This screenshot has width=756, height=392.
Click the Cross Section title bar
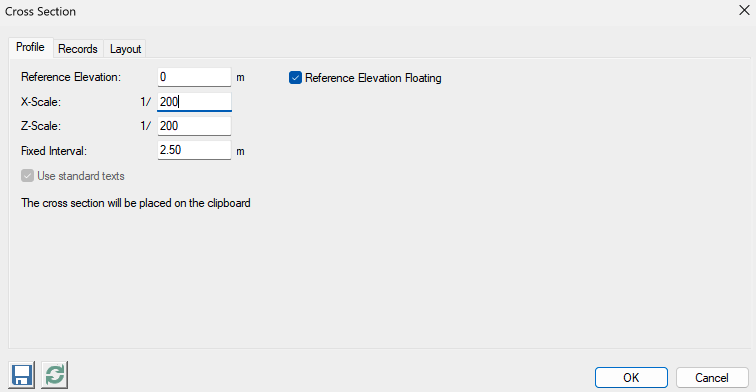click(x=366, y=11)
